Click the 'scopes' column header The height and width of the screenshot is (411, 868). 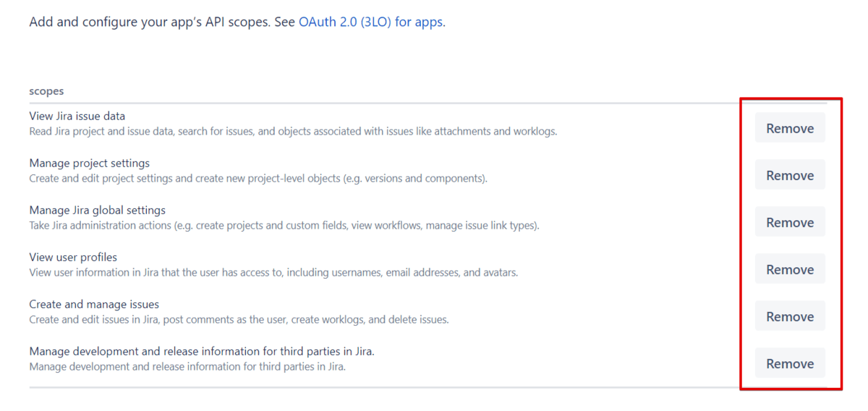(46, 91)
